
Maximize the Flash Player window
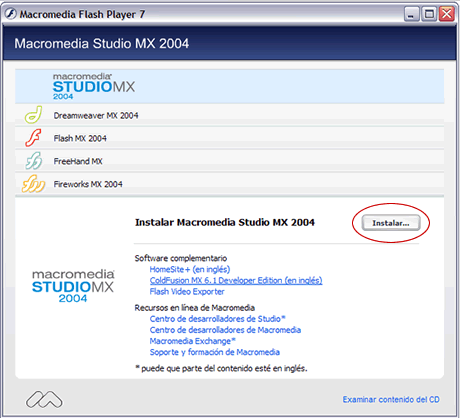pos(429,14)
